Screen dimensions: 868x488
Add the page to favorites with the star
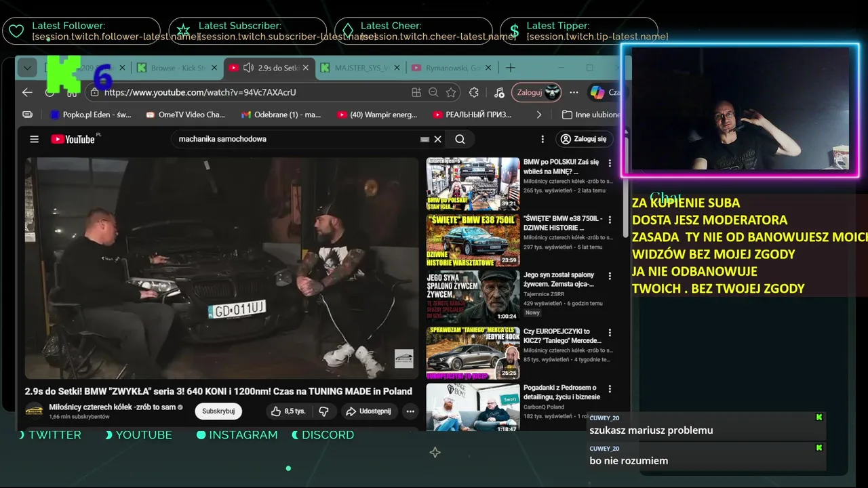[451, 92]
